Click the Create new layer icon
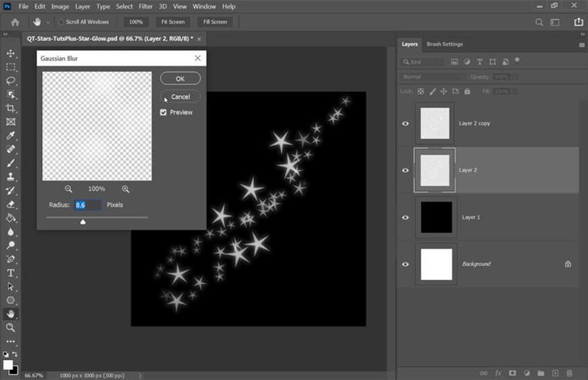This screenshot has height=380, width=588. pyautogui.click(x=555, y=373)
